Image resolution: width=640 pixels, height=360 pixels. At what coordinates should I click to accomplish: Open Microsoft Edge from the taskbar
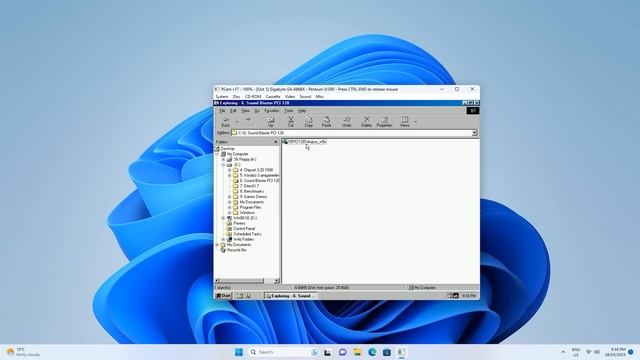pyautogui.click(x=372, y=352)
